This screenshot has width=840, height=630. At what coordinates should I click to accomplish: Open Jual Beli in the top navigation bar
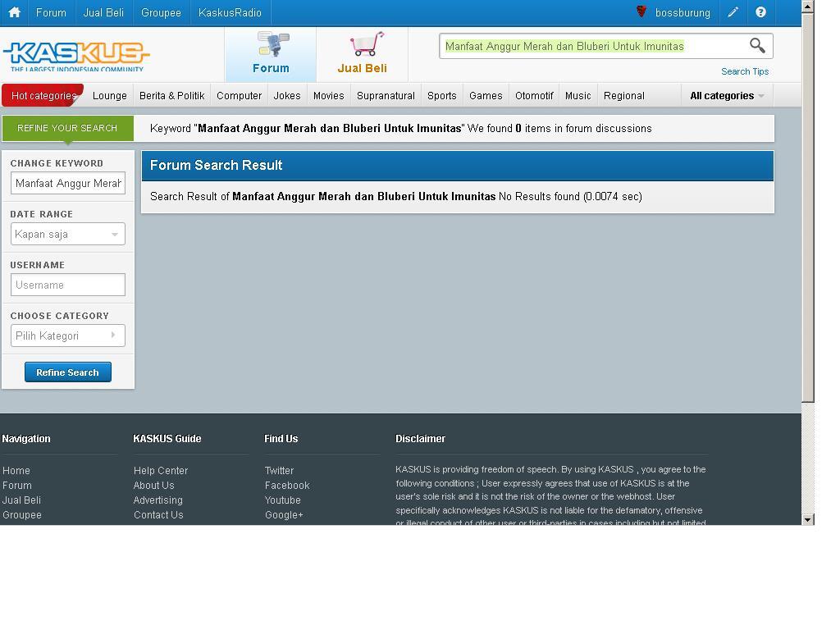point(103,12)
